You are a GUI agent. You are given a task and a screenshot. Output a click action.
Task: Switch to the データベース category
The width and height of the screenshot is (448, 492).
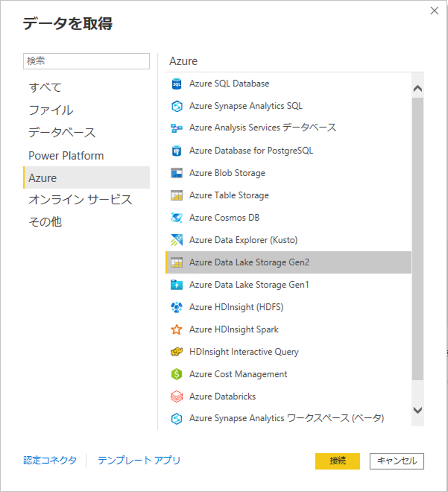[x=62, y=132]
